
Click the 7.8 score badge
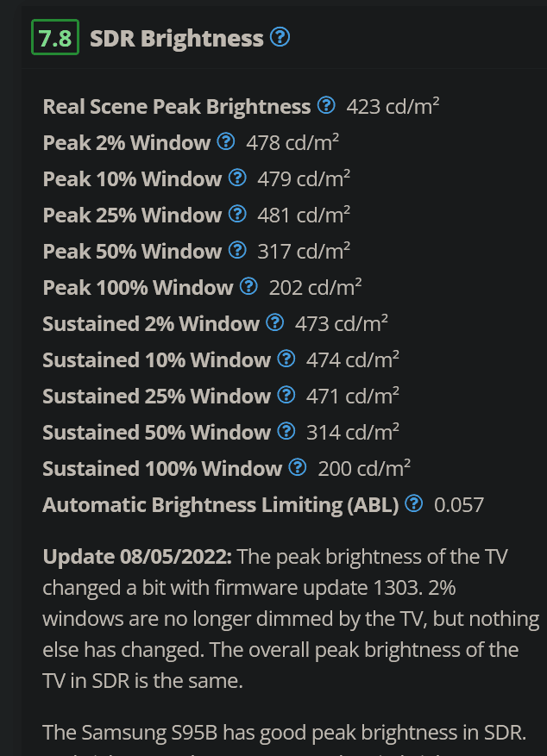tap(55, 37)
